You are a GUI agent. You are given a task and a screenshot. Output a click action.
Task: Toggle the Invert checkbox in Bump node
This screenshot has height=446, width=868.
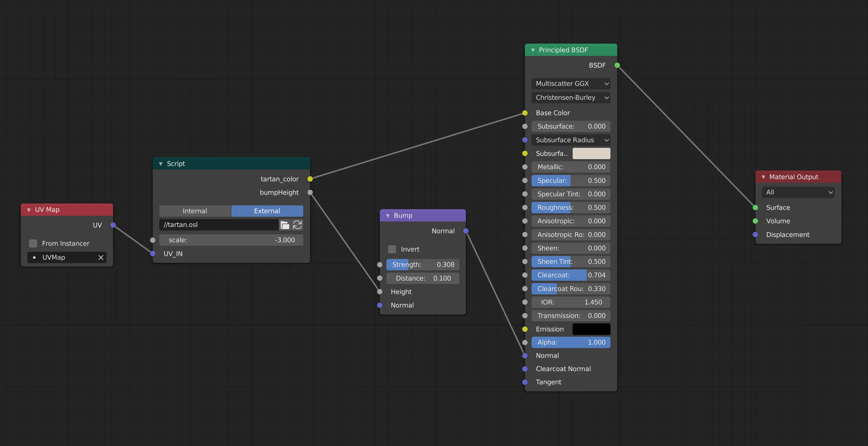(392, 249)
